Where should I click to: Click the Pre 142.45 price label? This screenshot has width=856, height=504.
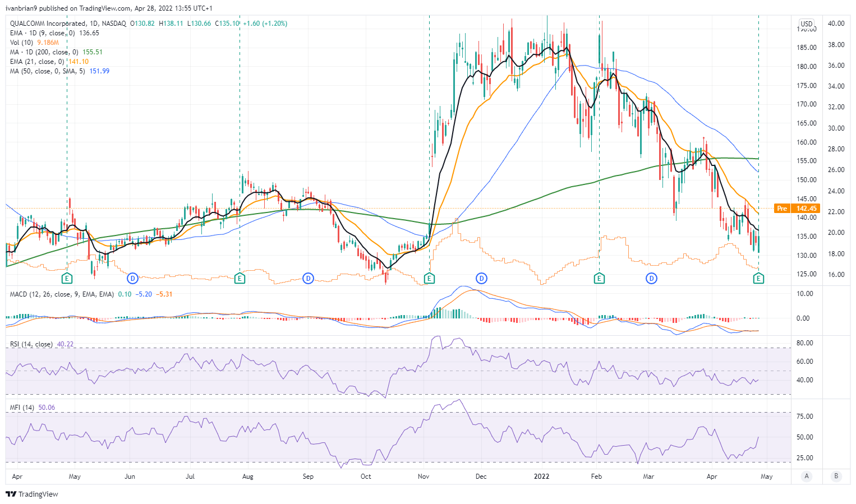coord(797,209)
